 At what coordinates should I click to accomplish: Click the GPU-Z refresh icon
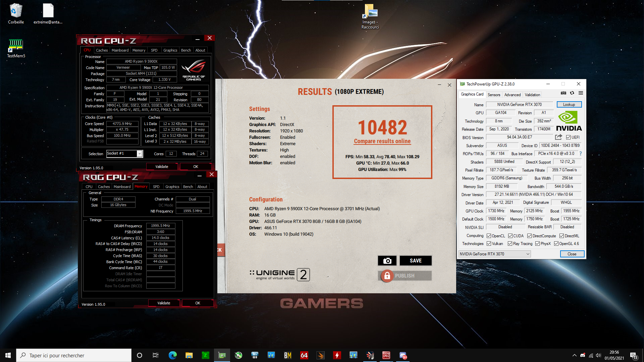[x=572, y=93]
